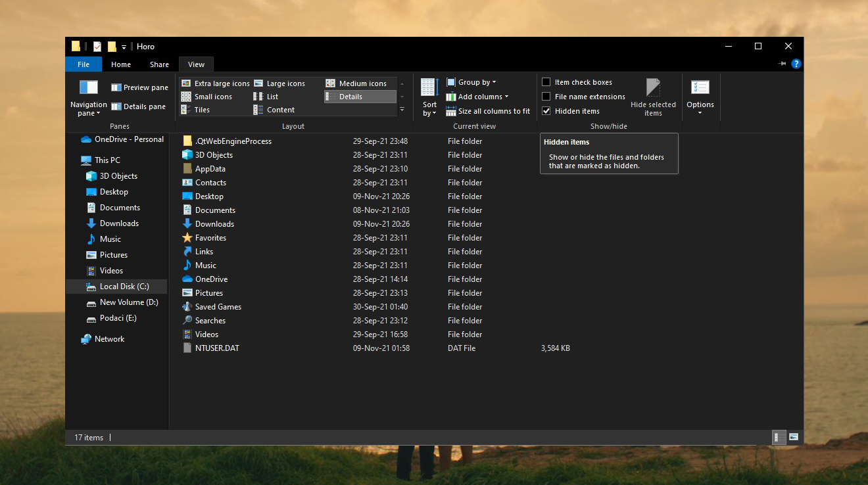Click Hide selected items
The width and height of the screenshot is (868, 485).
[x=653, y=97]
